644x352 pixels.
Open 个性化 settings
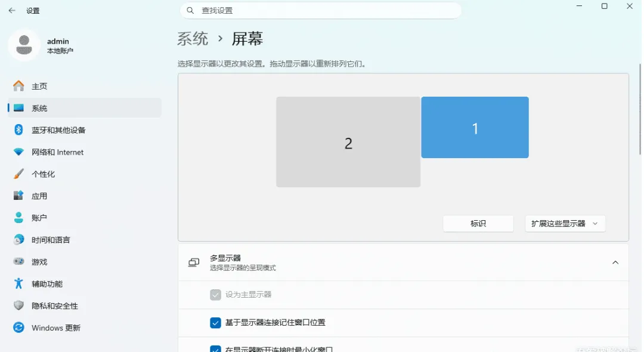point(85,174)
